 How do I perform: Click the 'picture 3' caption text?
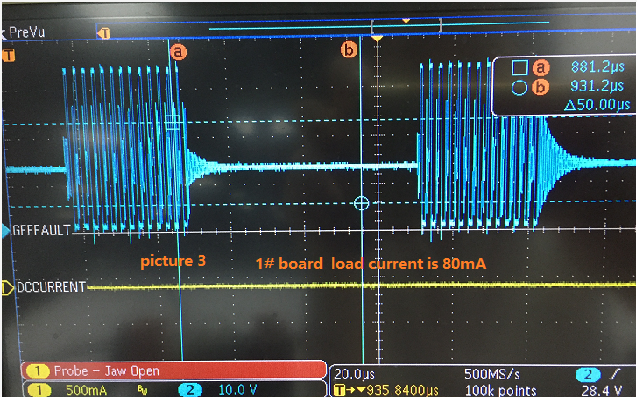(173, 261)
